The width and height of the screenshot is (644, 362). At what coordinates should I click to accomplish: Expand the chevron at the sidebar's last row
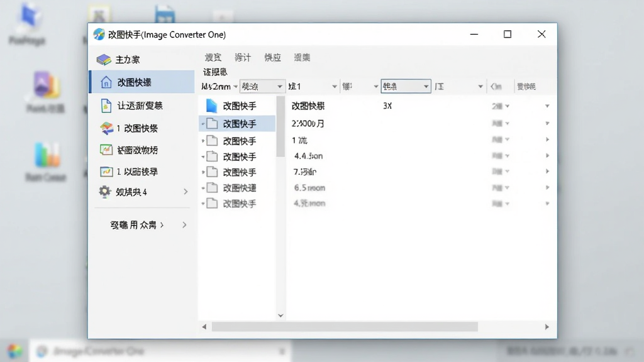[x=184, y=225]
